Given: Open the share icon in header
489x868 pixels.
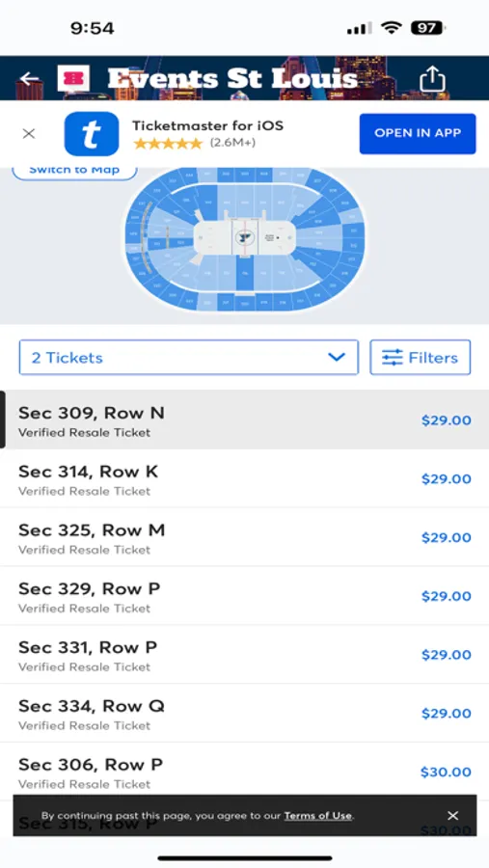Looking at the screenshot, I should (x=432, y=79).
